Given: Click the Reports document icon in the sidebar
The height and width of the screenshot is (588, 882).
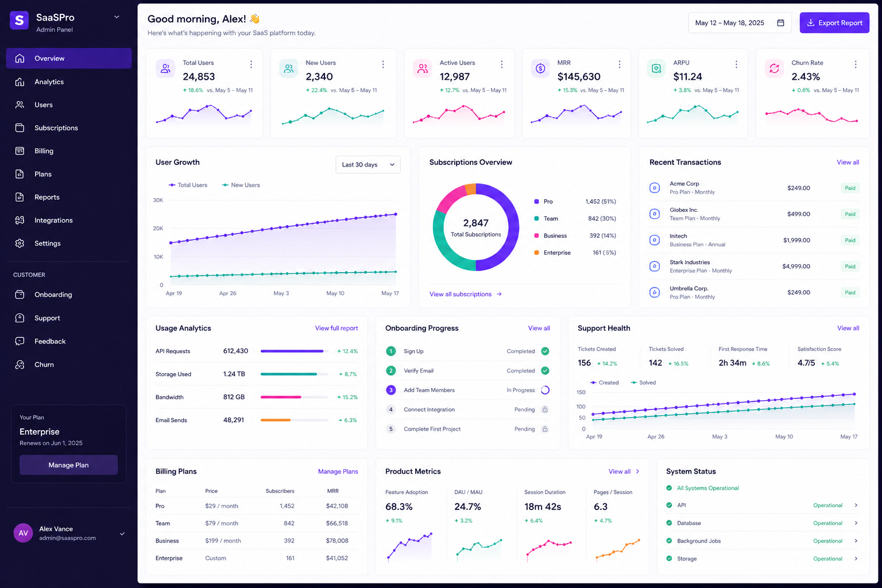Looking at the screenshot, I should [20, 197].
